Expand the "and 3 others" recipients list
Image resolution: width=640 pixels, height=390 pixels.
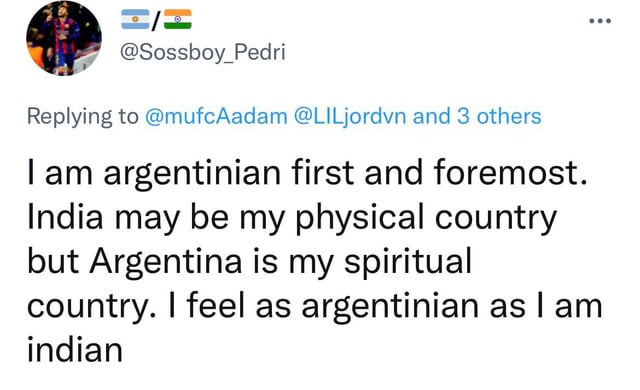pyautogui.click(x=477, y=116)
